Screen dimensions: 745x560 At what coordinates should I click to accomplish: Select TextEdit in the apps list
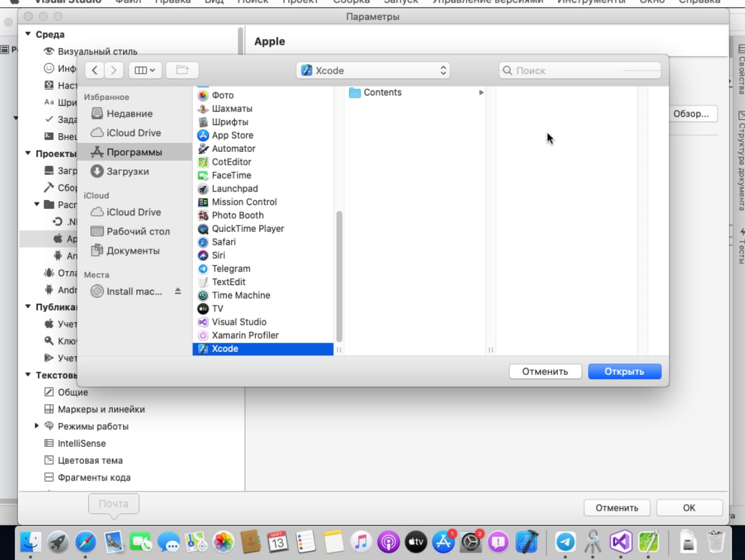(x=263, y=281)
